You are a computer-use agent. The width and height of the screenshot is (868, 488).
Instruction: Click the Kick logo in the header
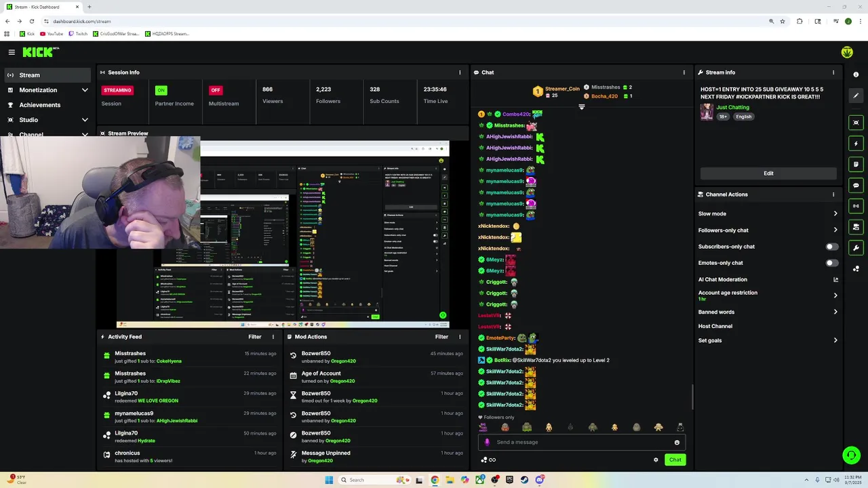tap(41, 52)
